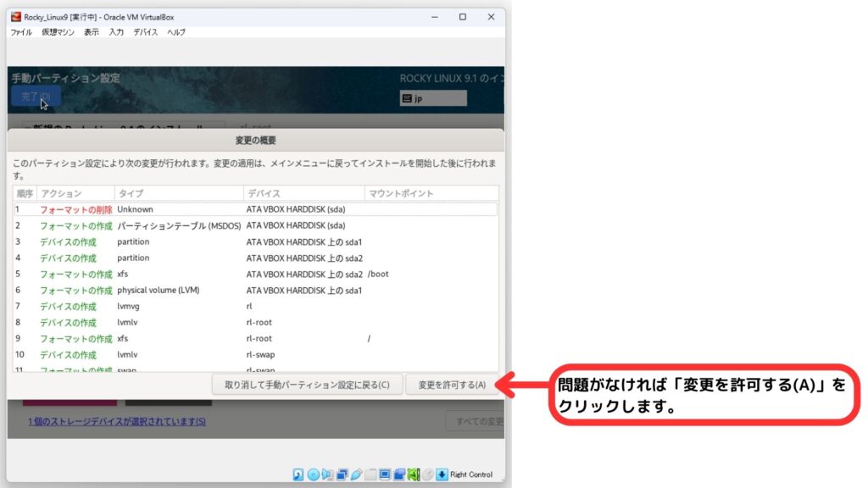Screen dimensions: 868x488
Task: Click the Right Control host key label
Action: (x=471, y=474)
